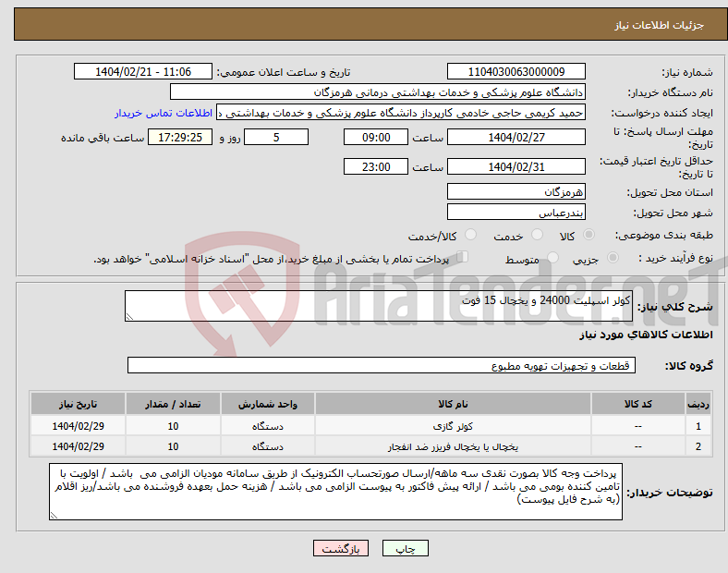Click the remaining time field 17:29:25
The image size is (728, 573).
point(179,137)
